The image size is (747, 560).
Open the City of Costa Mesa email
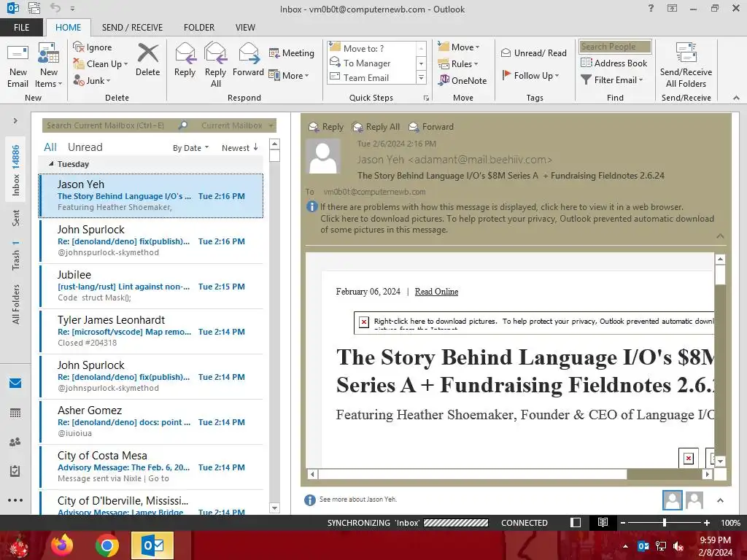pos(151,467)
